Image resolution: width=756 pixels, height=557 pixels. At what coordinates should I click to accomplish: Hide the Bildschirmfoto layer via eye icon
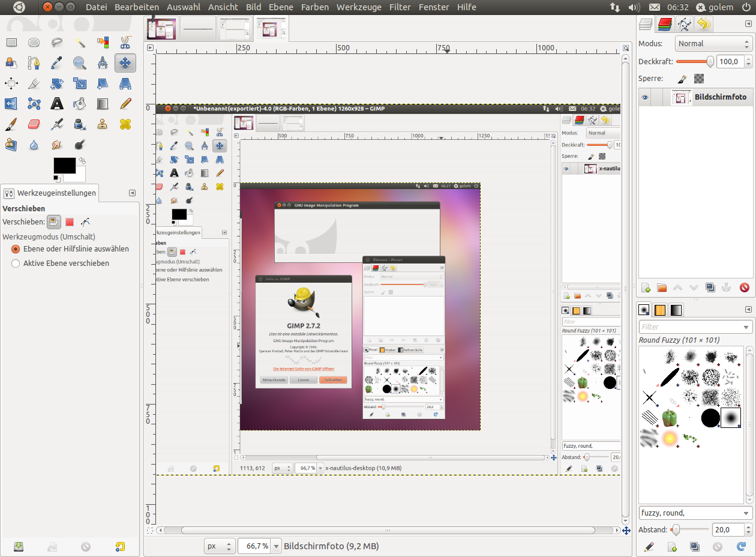click(x=645, y=97)
